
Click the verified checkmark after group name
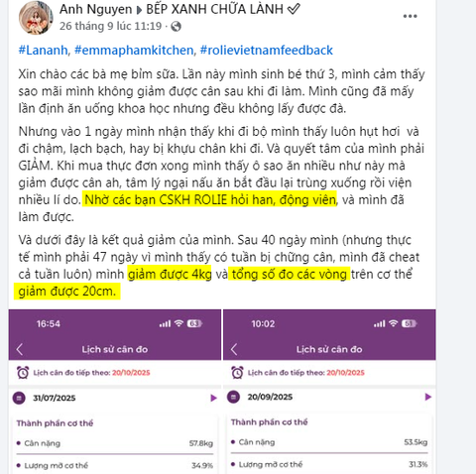tap(294, 9)
